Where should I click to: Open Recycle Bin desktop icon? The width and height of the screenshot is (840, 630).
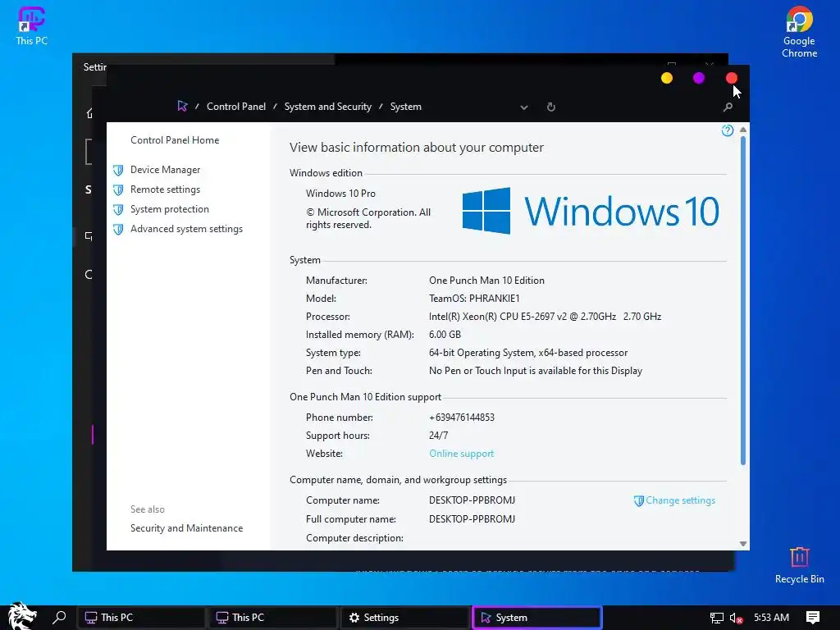[799, 564]
